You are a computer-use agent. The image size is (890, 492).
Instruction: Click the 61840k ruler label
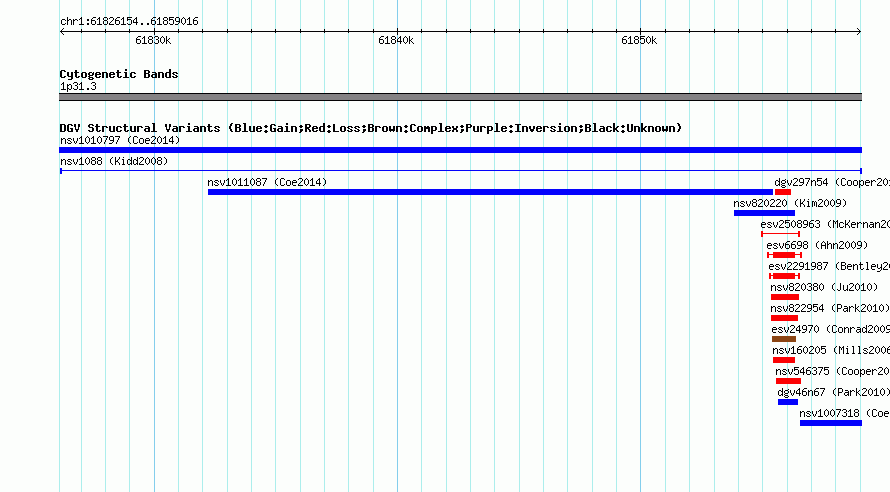[396, 40]
